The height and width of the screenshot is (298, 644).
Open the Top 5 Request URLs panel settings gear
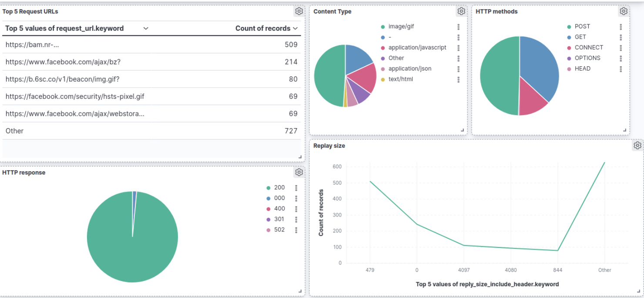(299, 11)
